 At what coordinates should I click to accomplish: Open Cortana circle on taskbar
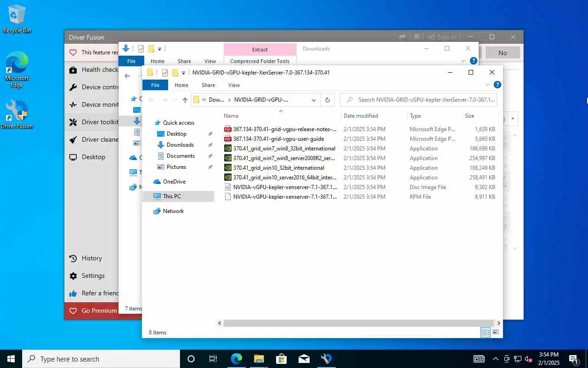tap(191, 359)
